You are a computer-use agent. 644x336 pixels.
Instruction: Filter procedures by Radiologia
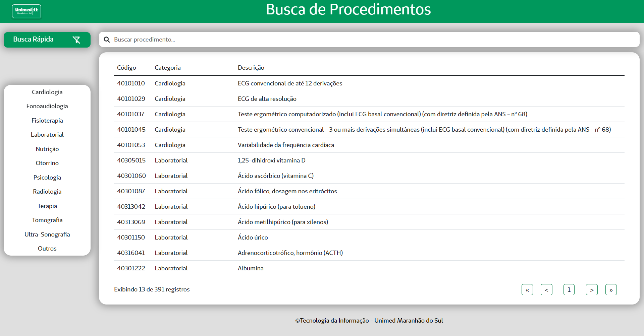pos(47,192)
